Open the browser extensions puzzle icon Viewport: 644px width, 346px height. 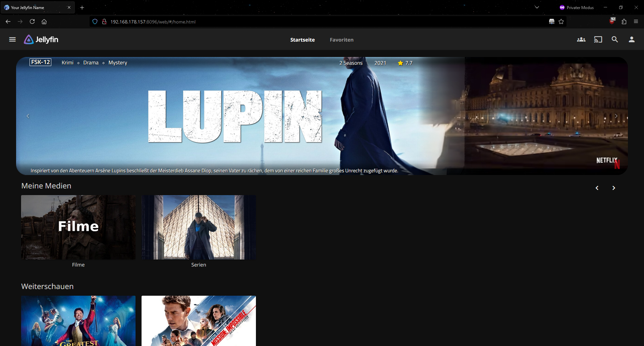click(624, 22)
